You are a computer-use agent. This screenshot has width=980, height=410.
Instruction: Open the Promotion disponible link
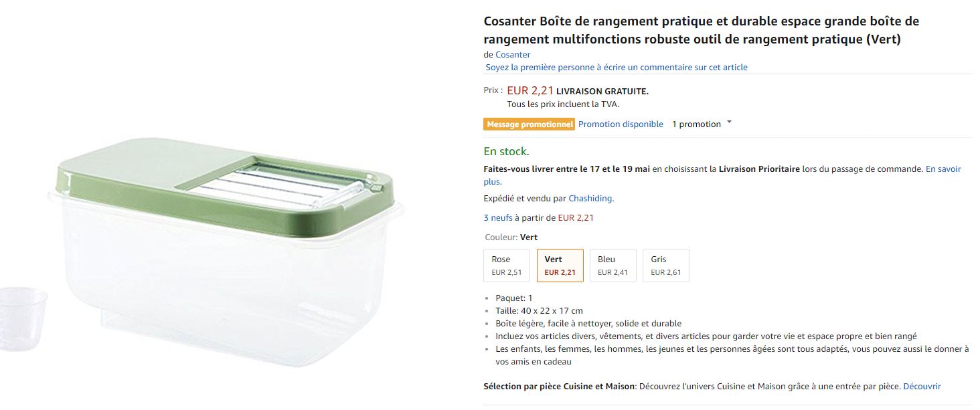pyautogui.click(x=621, y=124)
